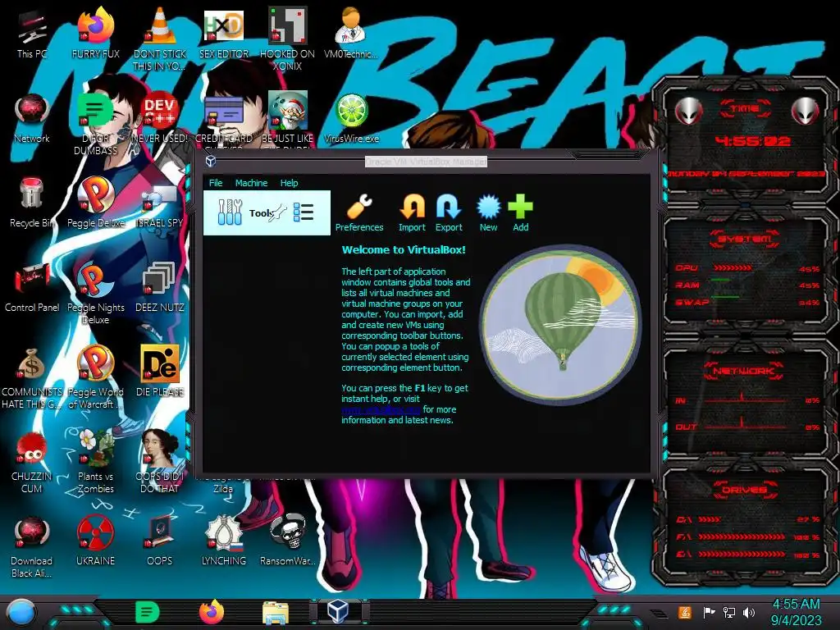Click the C:\ drive usage bar
Image resolution: width=840 pixels, height=630 pixels.
710,519
